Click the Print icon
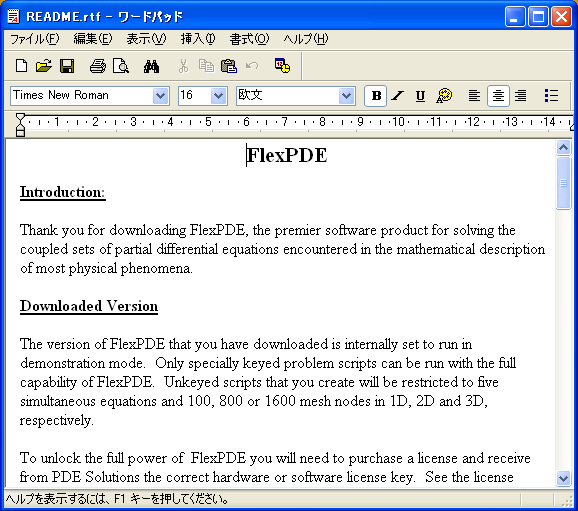This screenshot has width=578, height=511. point(98,66)
